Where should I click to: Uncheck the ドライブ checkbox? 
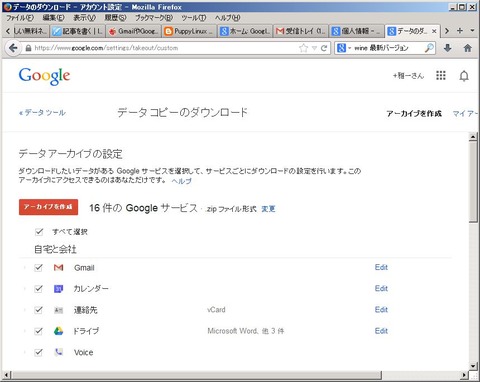[x=39, y=331]
